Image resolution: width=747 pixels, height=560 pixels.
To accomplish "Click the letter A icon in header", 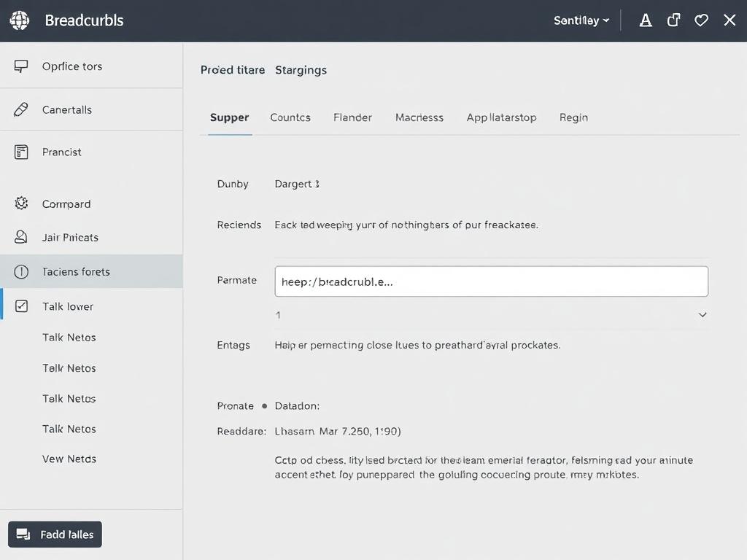I will pos(646,20).
